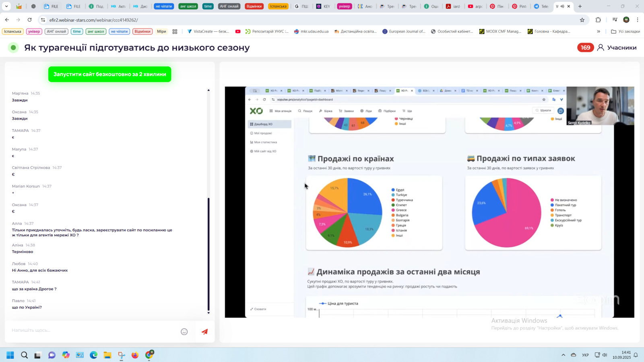Open the mkr.udau.edu.ua bookmark
The image size is (644, 362).
pyautogui.click(x=312, y=31)
